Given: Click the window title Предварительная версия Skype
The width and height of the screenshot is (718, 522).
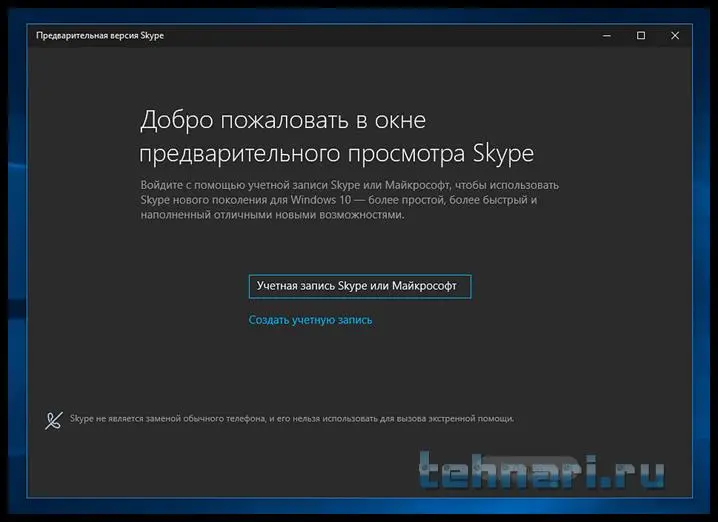Looking at the screenshot, I should tap(100, 36).
